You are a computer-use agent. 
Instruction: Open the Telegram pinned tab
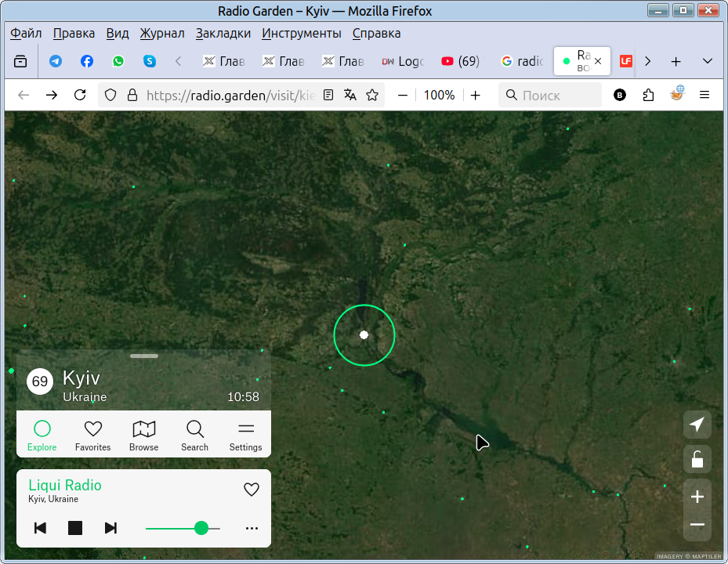[56, 61]
